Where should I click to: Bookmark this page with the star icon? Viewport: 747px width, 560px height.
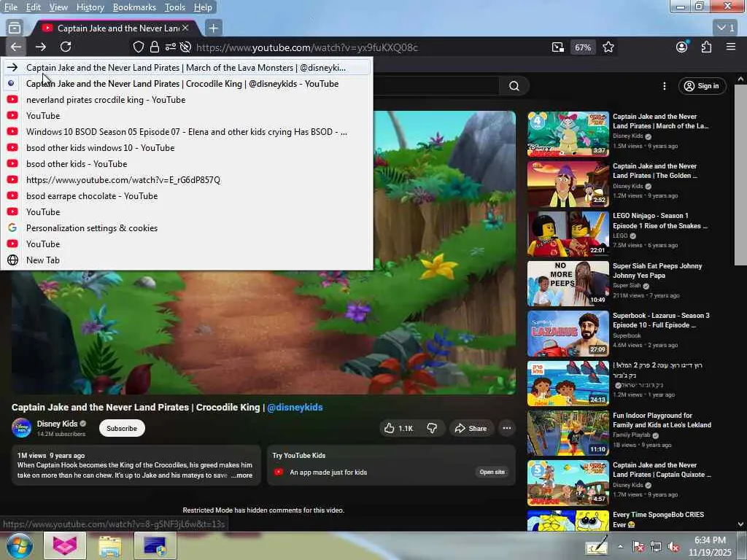click(x=608, y=47)
